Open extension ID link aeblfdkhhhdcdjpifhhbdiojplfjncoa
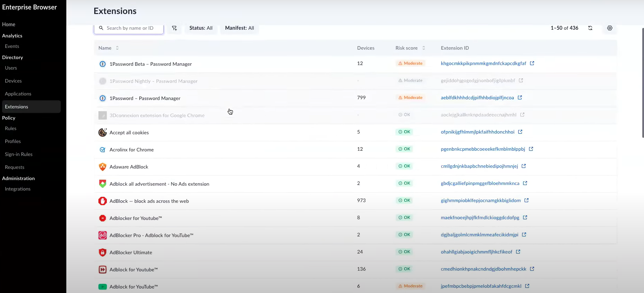This screenshot has width=644, height=293. click(477, 98)
